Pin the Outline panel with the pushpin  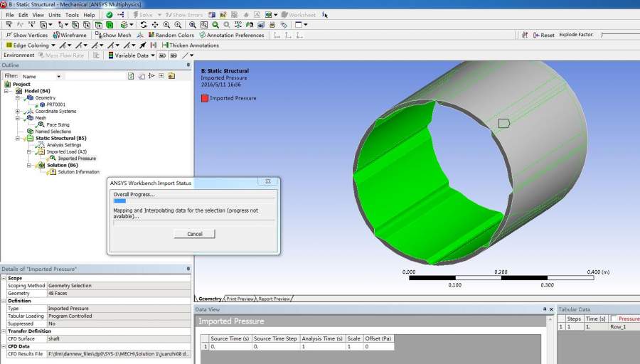click(188, 65)
